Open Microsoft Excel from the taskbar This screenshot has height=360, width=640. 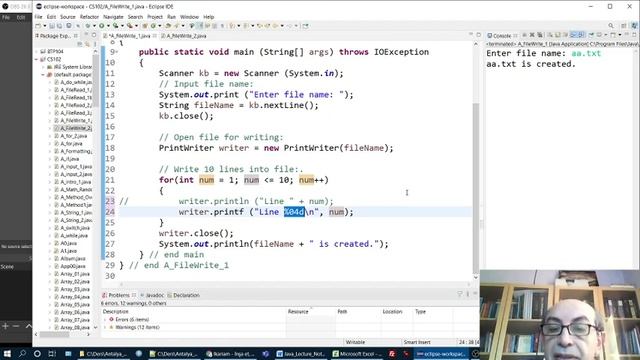tap(357, 353)
